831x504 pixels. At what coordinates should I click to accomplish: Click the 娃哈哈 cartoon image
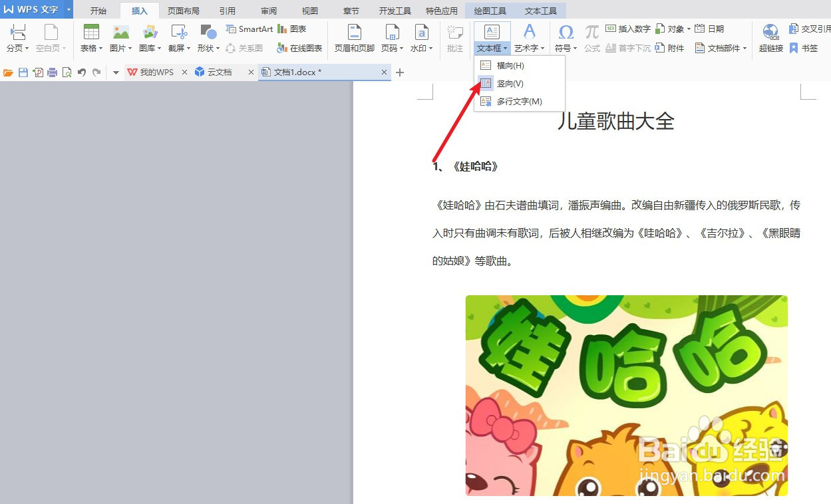pyautogui.click(x=626, y=396)
